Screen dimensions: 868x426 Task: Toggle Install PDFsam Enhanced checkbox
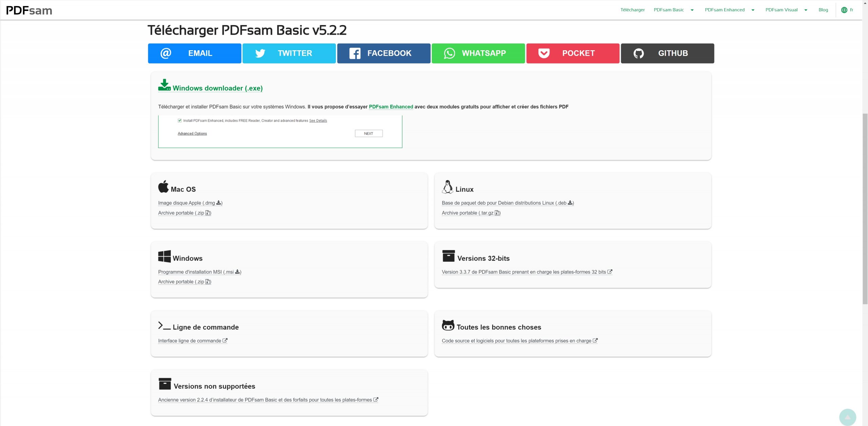pyautogui.click(x=180, y=121)
